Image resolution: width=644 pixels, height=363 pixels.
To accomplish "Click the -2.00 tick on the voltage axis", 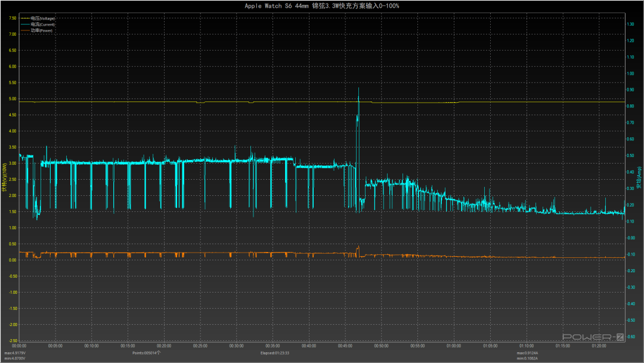I will (13, 325).
